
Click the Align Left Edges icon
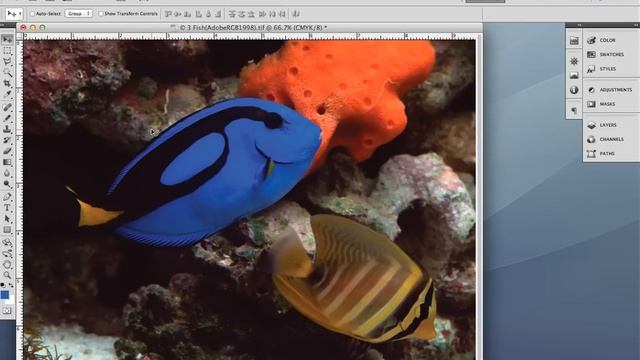(198, 14)
